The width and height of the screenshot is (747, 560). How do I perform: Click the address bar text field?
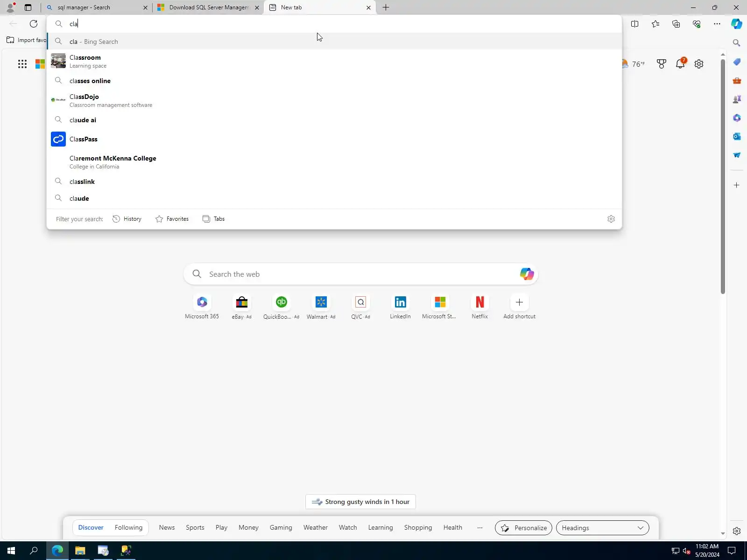[x=334, y=24]
